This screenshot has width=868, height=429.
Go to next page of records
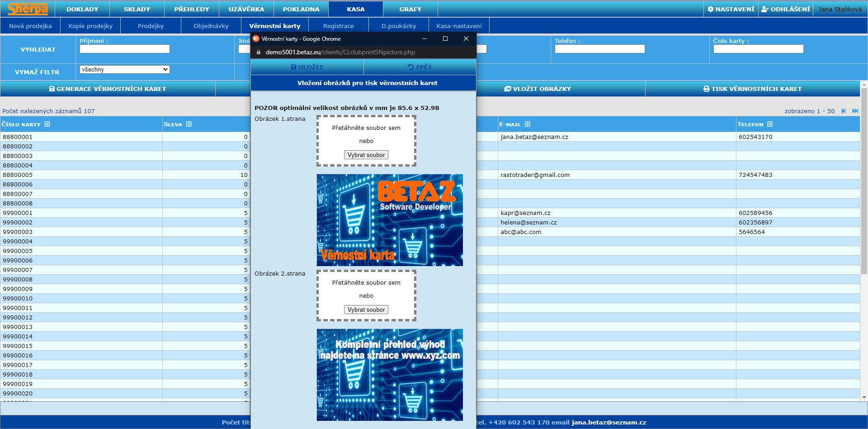coord(843,111)
